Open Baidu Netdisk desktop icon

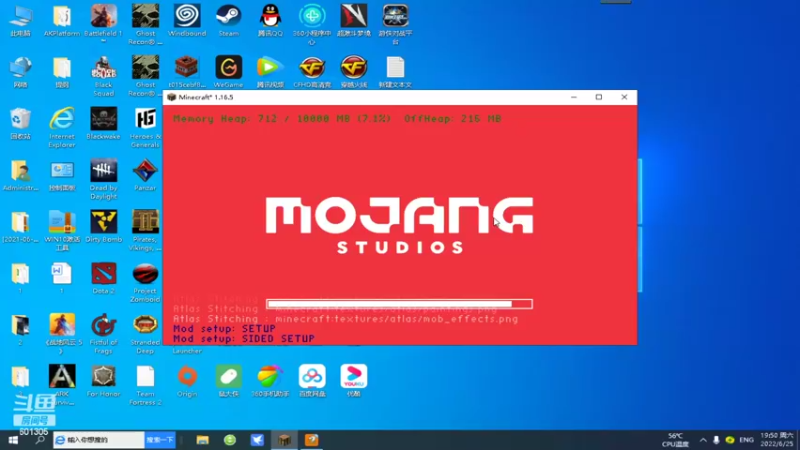pos(312,381)
